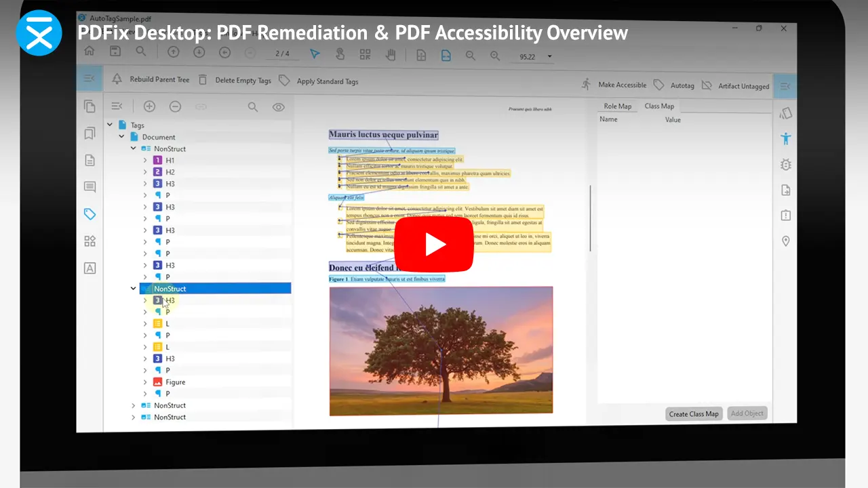Click the QR-style grid tool icon
The height and width of the screenshot is (488, 868).
[x=365, y=54]
